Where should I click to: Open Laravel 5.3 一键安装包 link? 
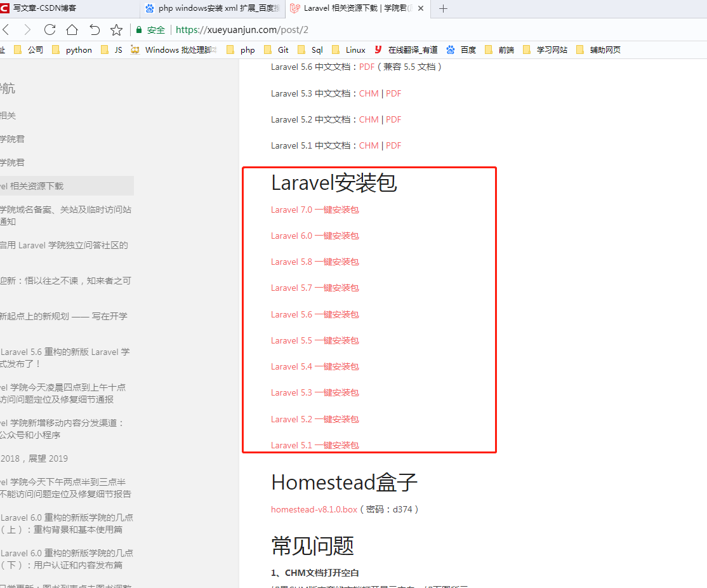315,392
